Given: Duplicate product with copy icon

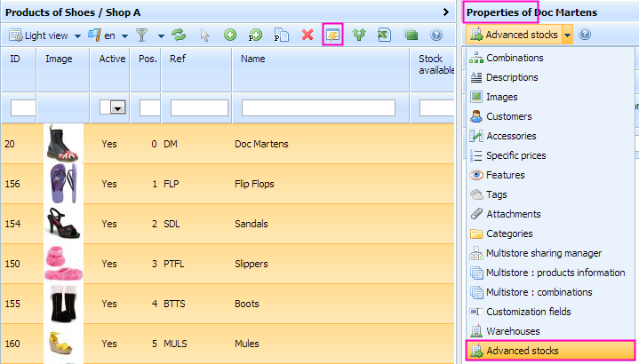Looking at the screenshot, I should pos(281,36).
